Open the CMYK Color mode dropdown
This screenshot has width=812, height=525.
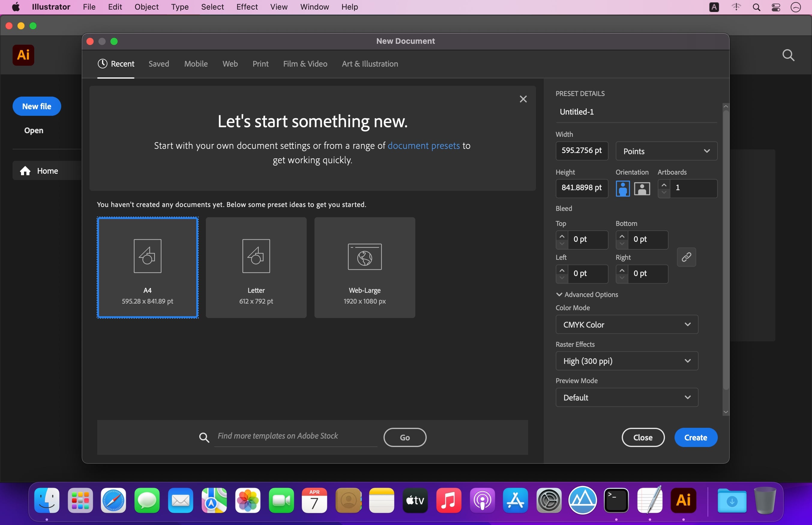point(627,325)
